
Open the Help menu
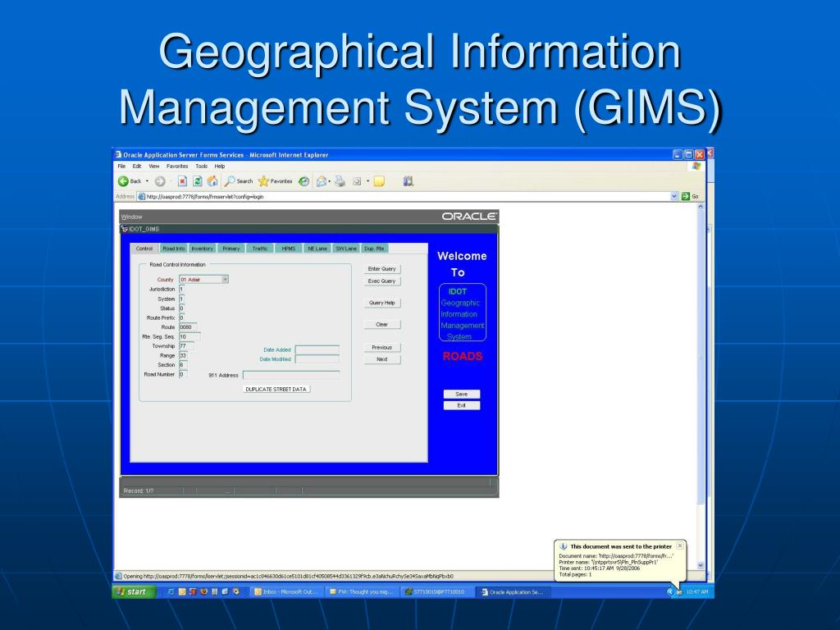click(x=220, y=166)
